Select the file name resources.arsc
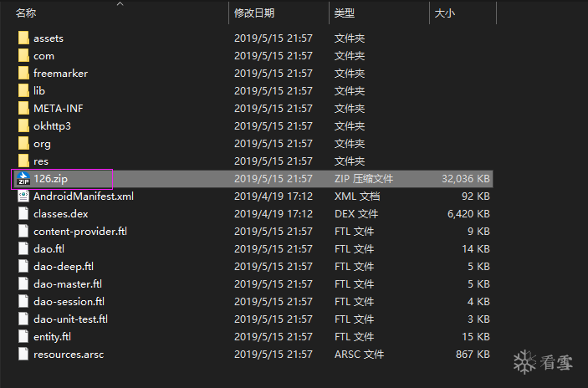This screenshot has height=388, width=588. point(69,355)
